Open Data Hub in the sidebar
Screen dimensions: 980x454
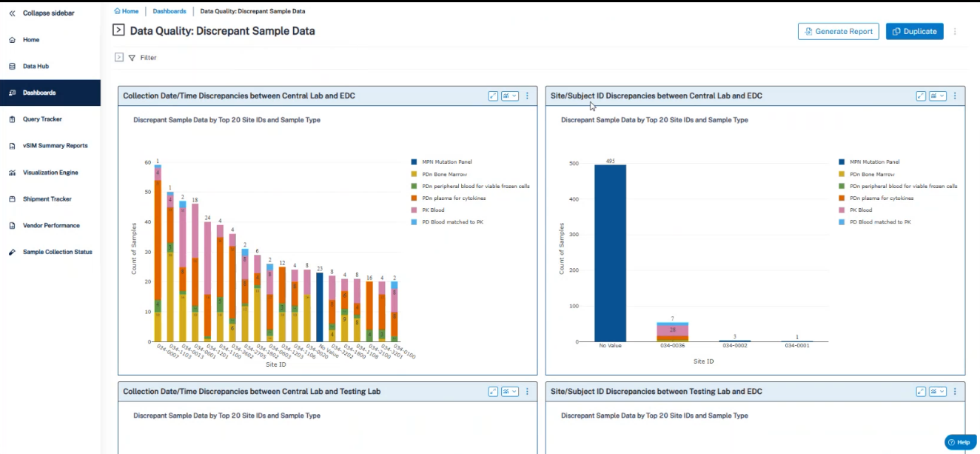(x=36, y=67)
